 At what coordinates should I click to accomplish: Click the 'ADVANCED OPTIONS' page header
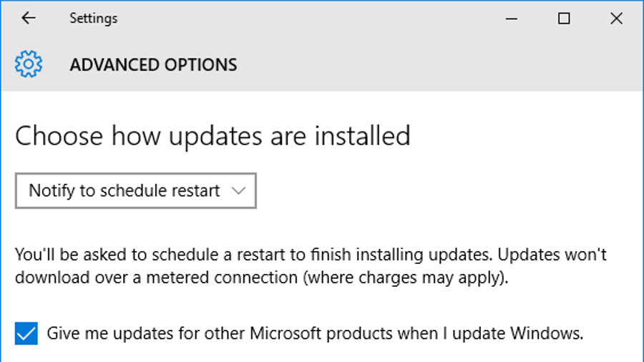click(x=153, y=65)
